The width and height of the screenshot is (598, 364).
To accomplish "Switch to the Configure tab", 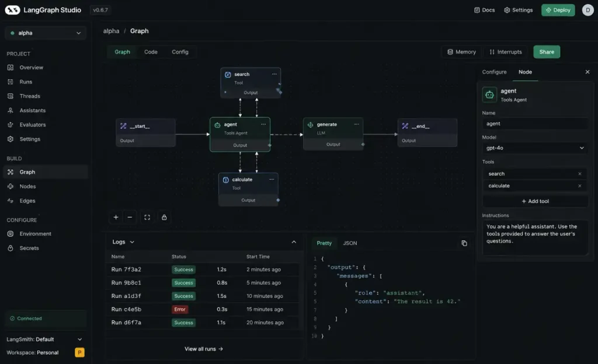I will 494,72.
